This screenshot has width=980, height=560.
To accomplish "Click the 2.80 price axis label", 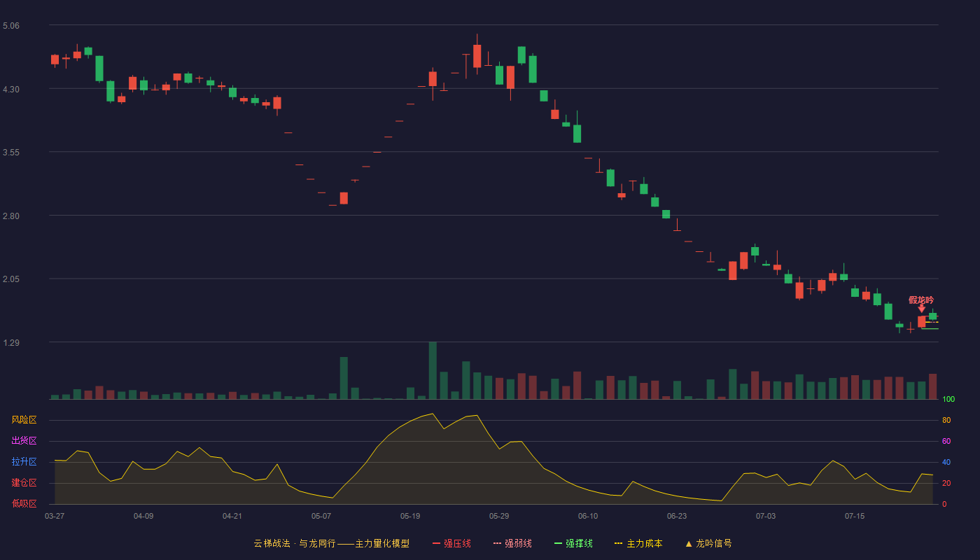I will pos(11,216).
